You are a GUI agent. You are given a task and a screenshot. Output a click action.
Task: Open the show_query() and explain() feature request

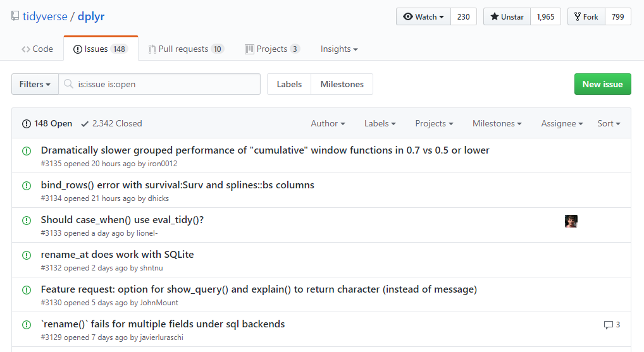259,289
